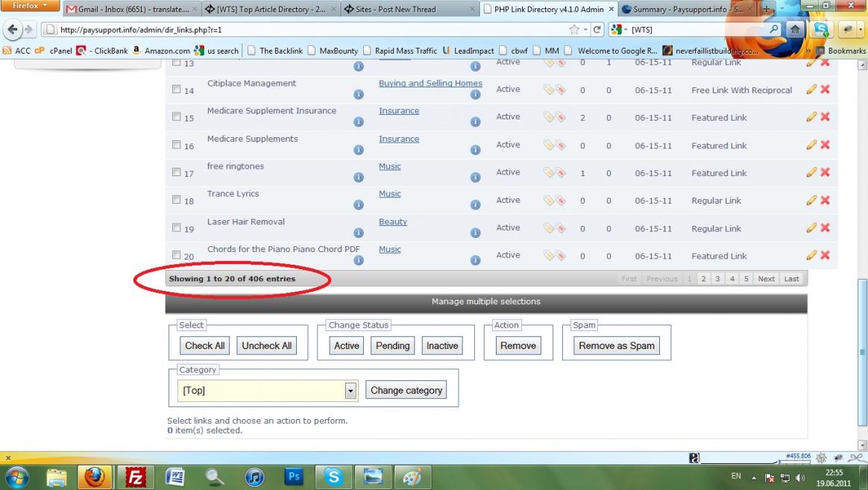Edit the Medicare Supplement Insurance row pencil

(811, 117)
